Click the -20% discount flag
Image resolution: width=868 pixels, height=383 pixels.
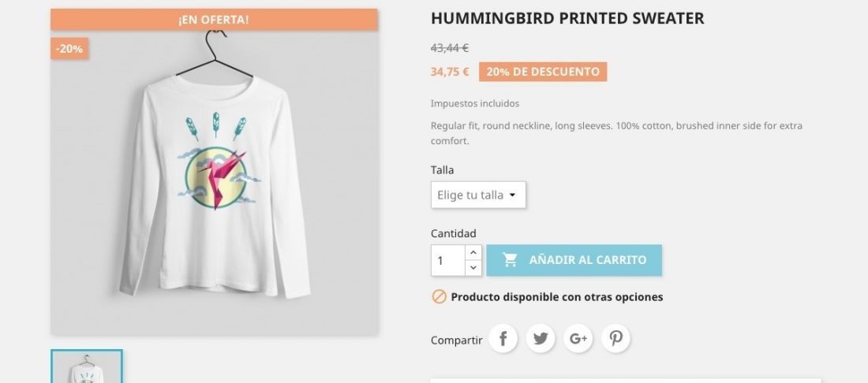(69, 49)
